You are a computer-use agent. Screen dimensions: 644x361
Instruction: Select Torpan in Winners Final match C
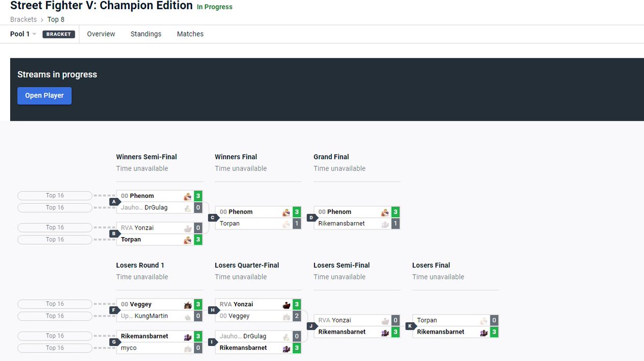point(230,224)
